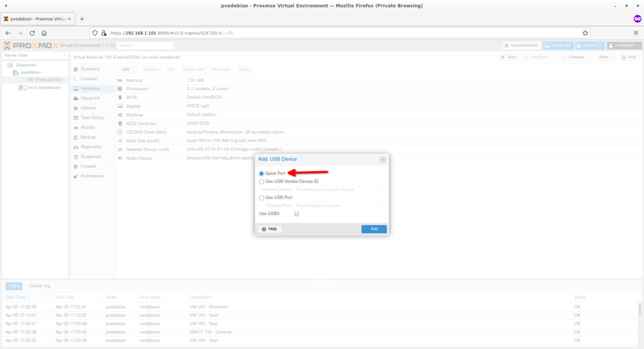Open the Firewall shield icon
This screenshot has width=644, height=349.
pyautogui.click(x=75, y=166)
